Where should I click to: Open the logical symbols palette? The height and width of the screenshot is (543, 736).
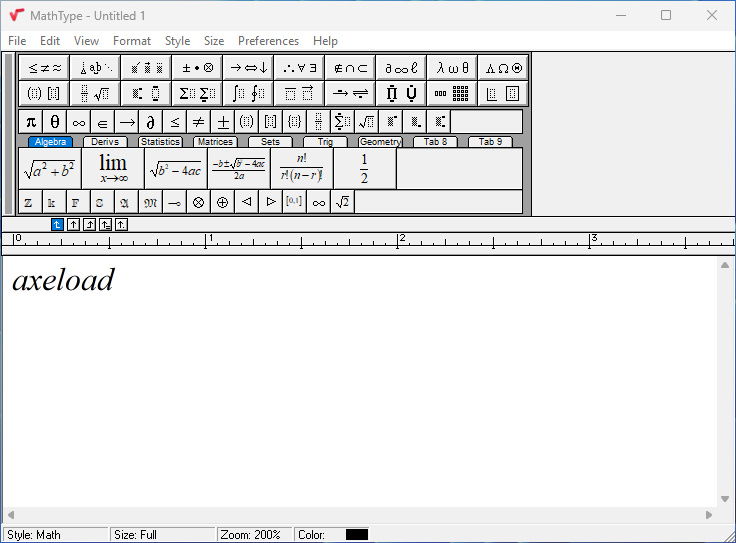tap(299, 68)
